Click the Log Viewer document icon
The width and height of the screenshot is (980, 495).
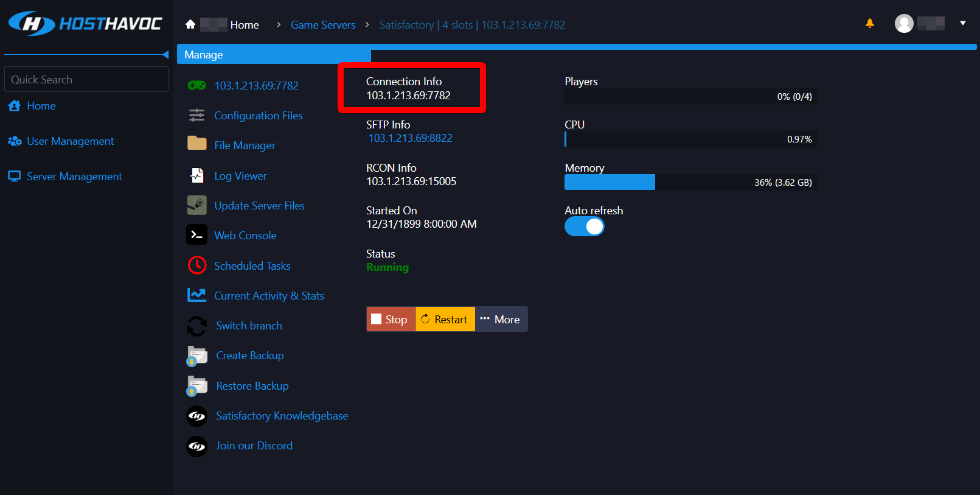point(197,175)
